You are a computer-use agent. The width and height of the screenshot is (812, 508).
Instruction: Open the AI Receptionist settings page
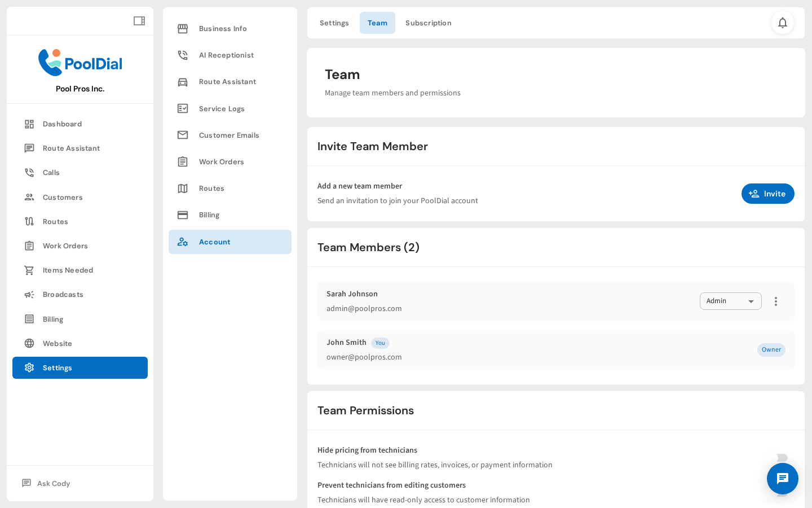(226, 55)
